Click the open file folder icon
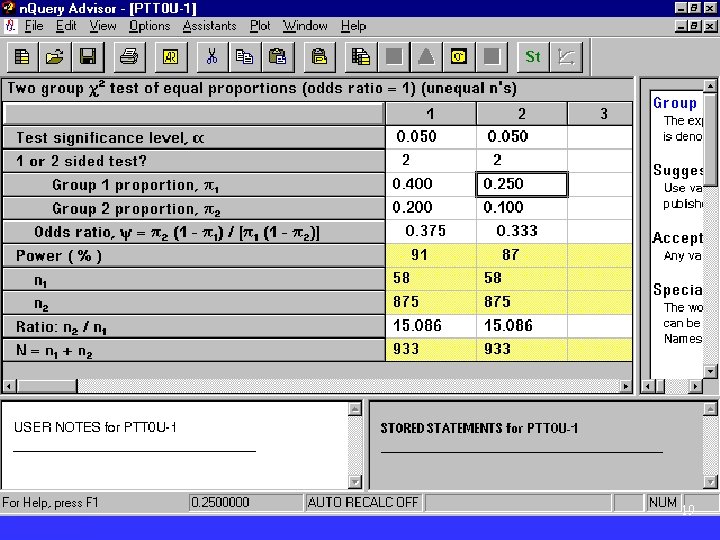 pos(55,57)
